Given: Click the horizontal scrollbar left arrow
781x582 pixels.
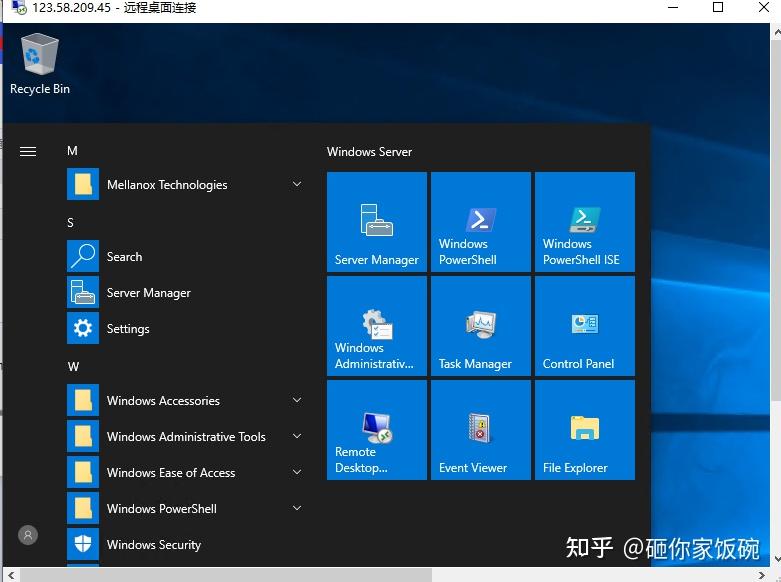Looking at the screenshot, I should (10, 576).
